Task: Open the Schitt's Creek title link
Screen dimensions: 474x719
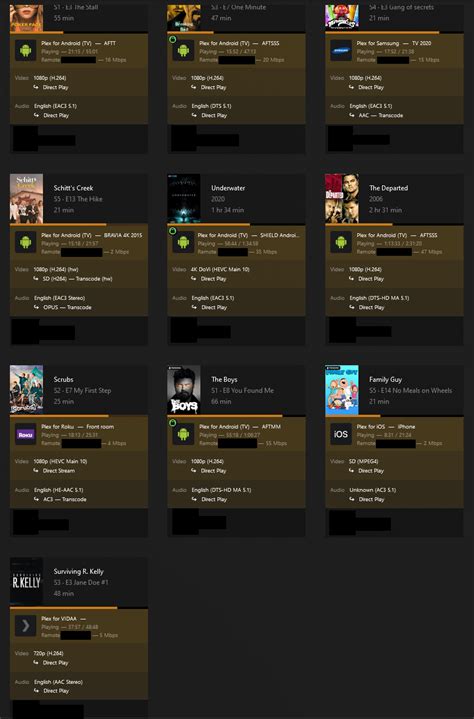Action: [73, 188]
